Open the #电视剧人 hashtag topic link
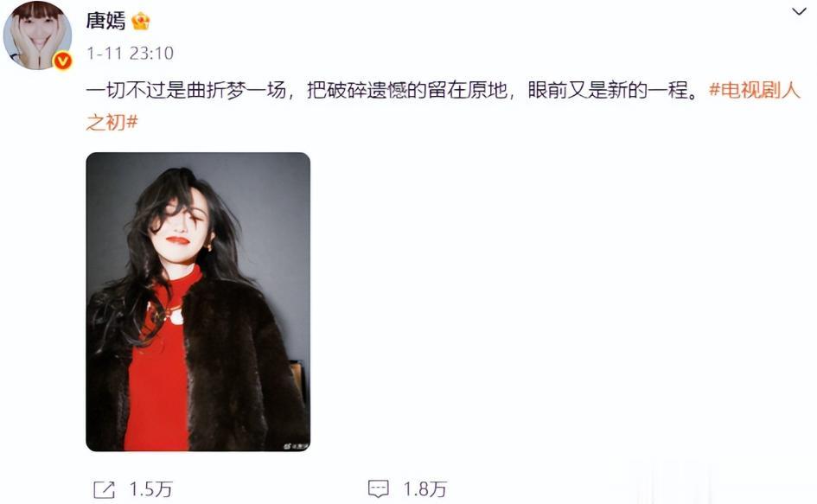 click(754, 90)
